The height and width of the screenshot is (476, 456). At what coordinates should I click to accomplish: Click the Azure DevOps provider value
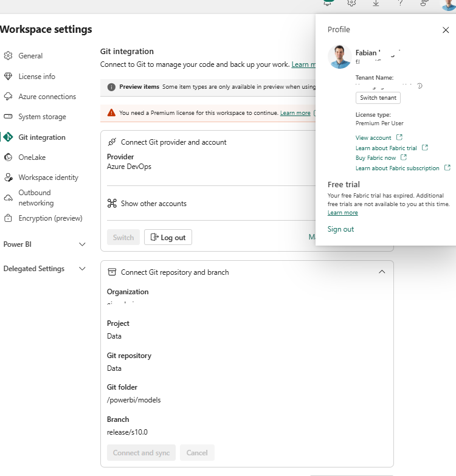pos(129,167)
